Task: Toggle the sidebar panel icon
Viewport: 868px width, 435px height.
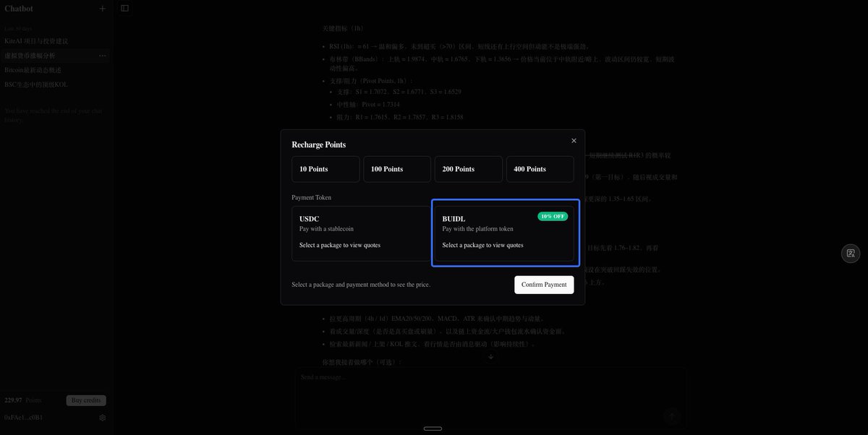Action: coord(124,8)
